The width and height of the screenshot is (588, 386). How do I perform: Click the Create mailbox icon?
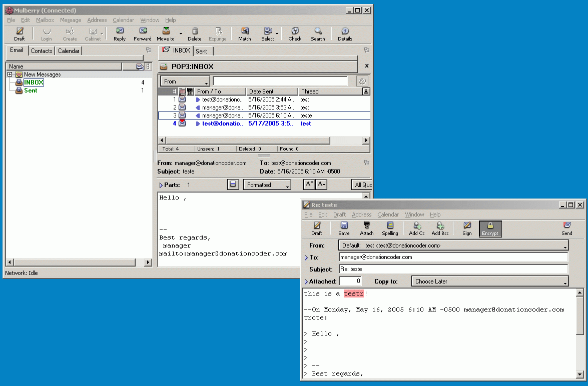(x=70, y=33)
